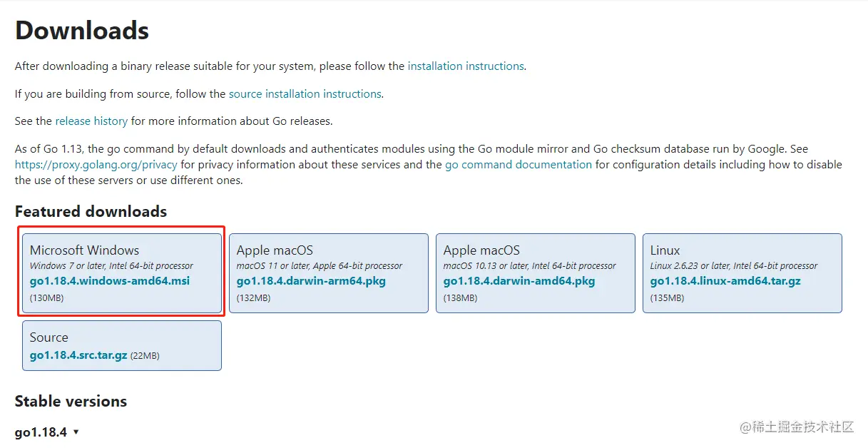Click the (138MB) size label

pyautogui.click(x=460, y=297)
